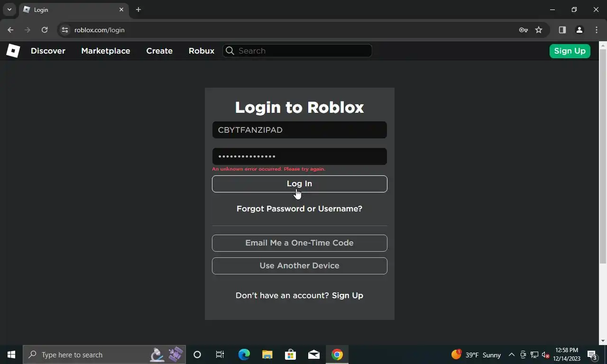Screen dimensions: 607x364
Task: Open Microsoft Store from taskbar
Action: [x=290, y=355]
